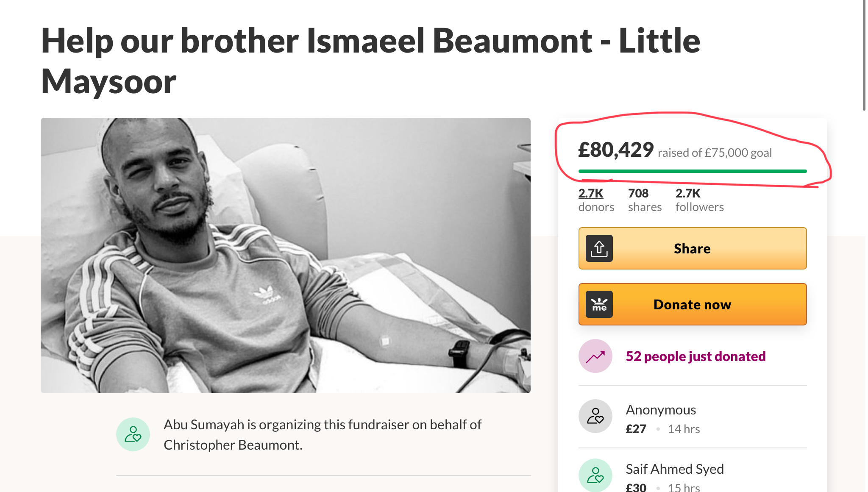
Task: Click the organizer's green heart-person icon
Action: click(133, 434)
